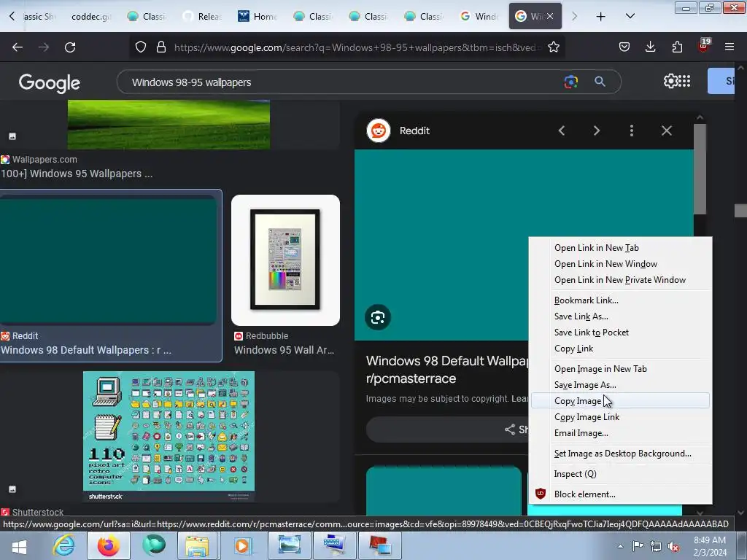Screen dimensions: 747x560
Task: Switch to the coddec.g tab
Action: (90, 17)
